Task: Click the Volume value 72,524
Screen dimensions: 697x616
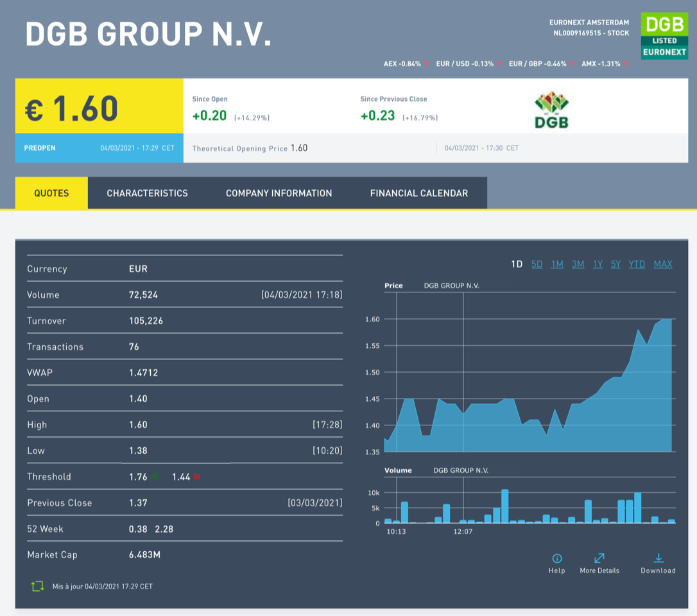Action: [143, 295]
